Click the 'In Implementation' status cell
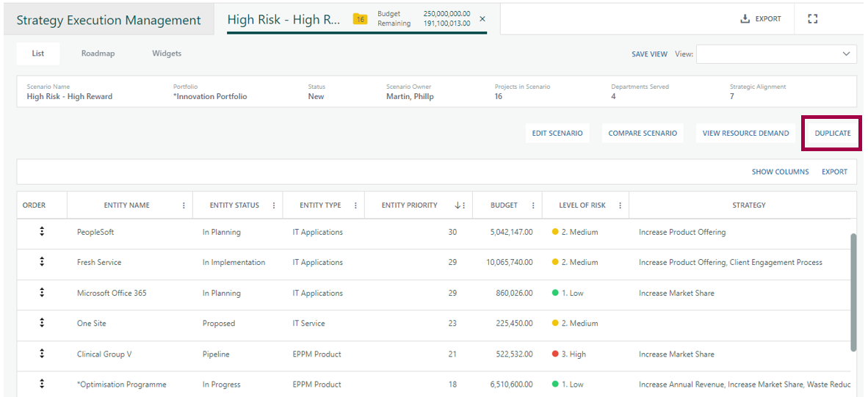The width and height of the screenshot is (868, 397). pyautogui.click(x=234, y=263)
